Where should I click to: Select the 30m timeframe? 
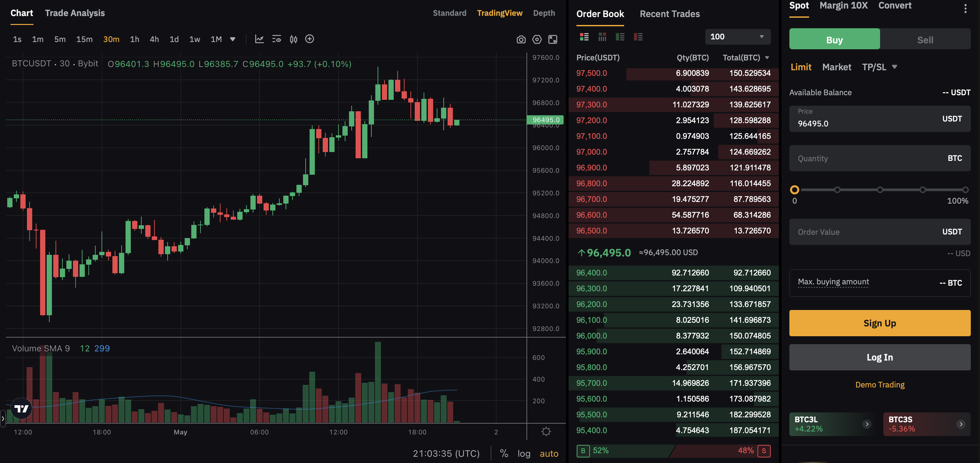click(x=111, y=39)
